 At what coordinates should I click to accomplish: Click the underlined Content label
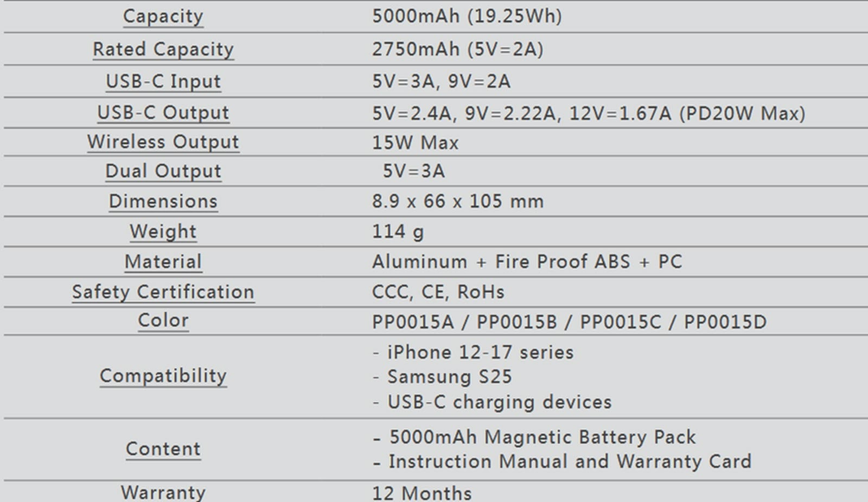pyautogui.click(x=163, y=449)
